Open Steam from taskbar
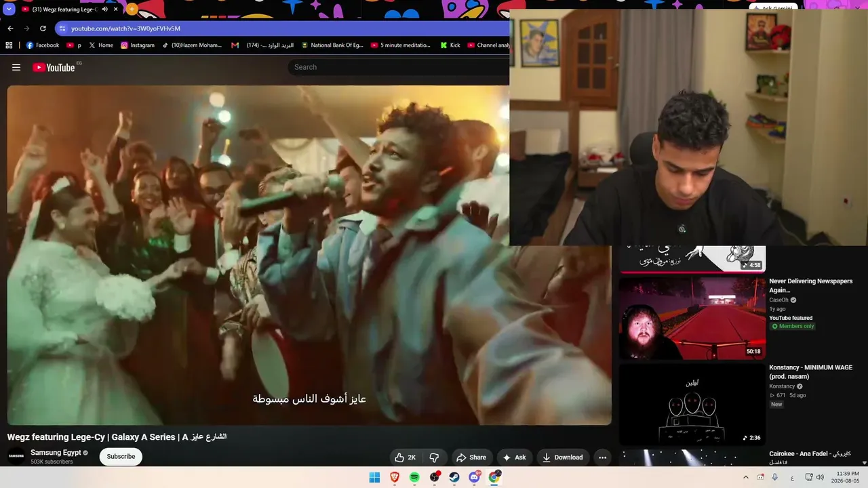This screenshot has height=488, width=868. (x=454, y=477)
